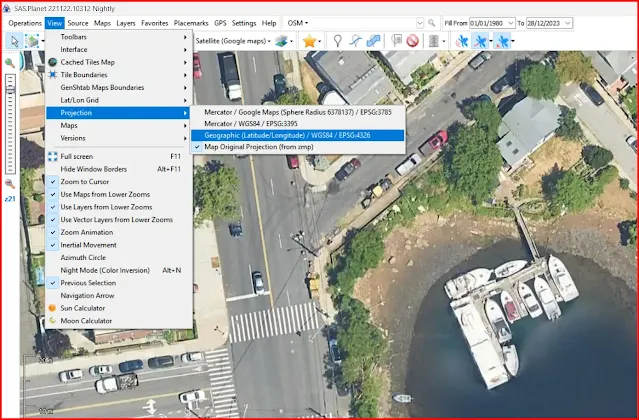The image size is (639, 420).
Task: Uncheck Use Layers from Lower Zooms
Action: [x=118, y=207]
